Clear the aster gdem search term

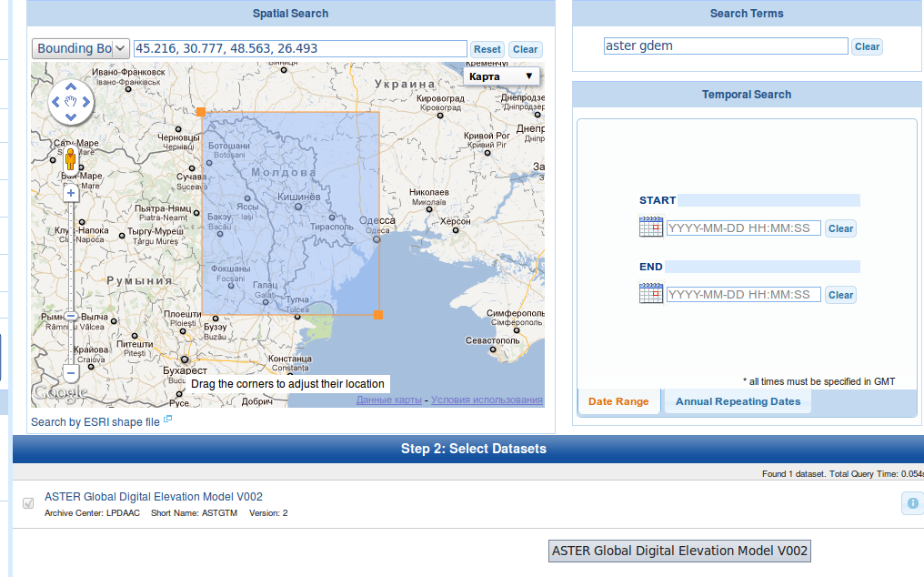(867, 46)
